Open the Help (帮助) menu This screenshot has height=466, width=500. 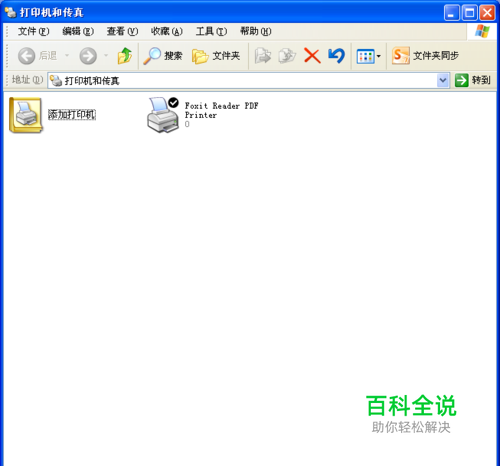pos(256,31)
